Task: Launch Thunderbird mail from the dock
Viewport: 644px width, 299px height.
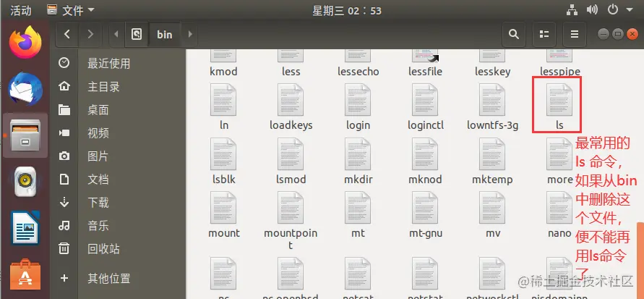Action: click(x=25, y=89)
